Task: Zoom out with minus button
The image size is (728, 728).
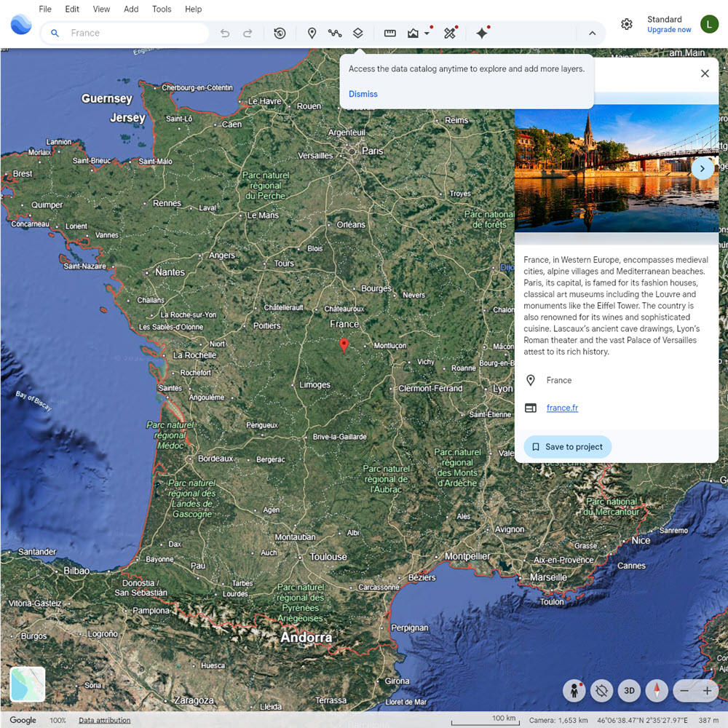Action: click(684, 691)
